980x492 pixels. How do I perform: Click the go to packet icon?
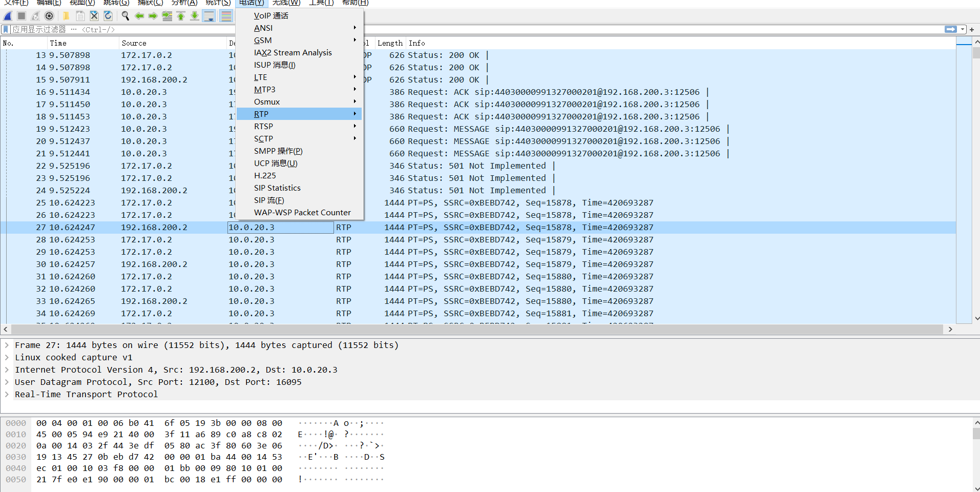point(167,16)
